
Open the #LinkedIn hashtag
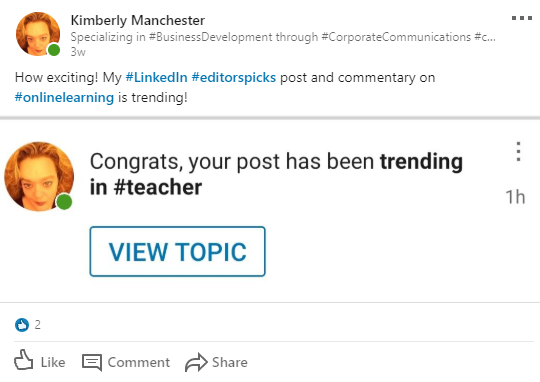(156, 78)
